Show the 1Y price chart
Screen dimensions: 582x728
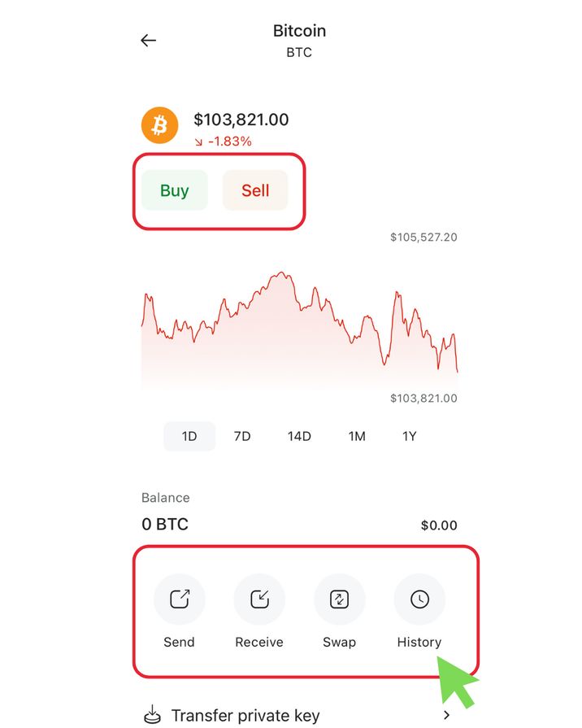point(410,436)
